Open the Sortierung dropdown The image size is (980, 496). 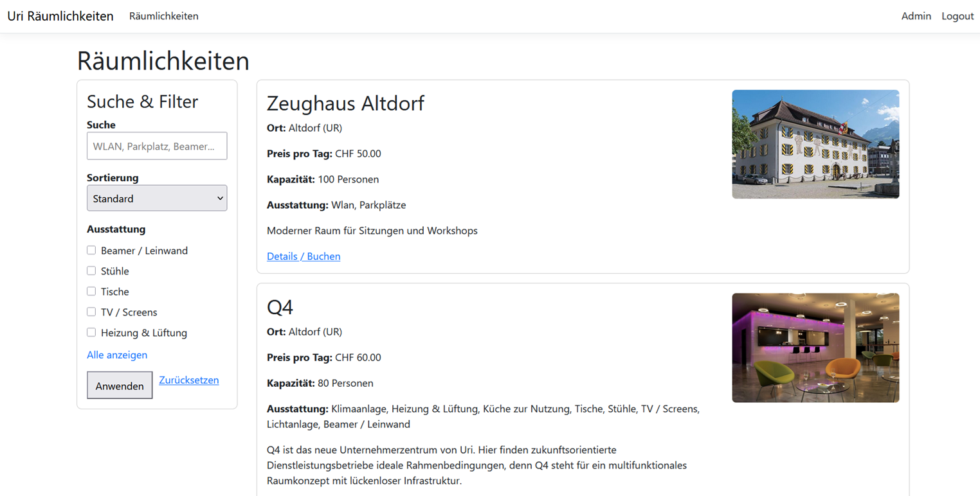click(x=157, y=199)
